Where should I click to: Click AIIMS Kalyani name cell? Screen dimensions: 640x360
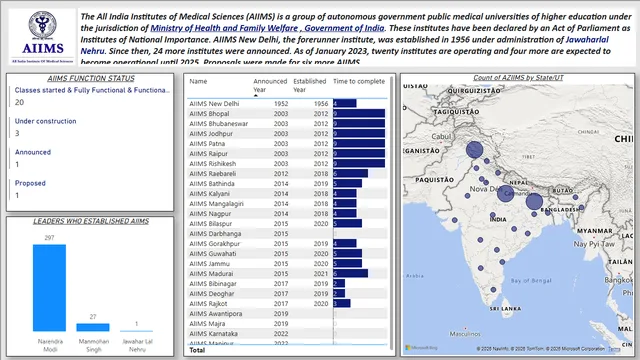(x=209, y=194)
